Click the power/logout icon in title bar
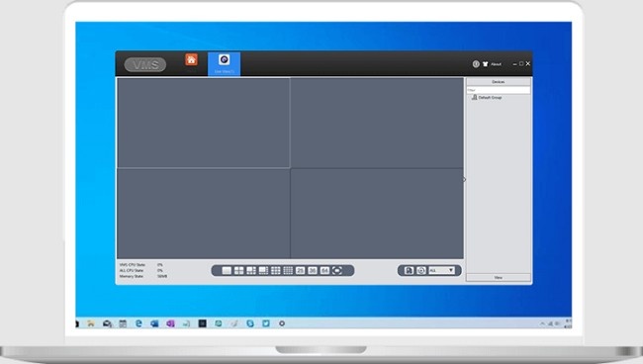The height and width of the screenshot is (364, 643). click(x=476, y=64)
